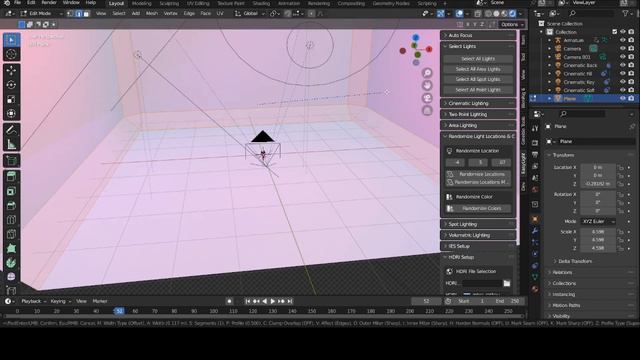The width and height of the screenshot is (640, 360).
Task: Toggle Collection exclude checkbox in outliner
Action: pyautogui.click(x=615, y=32)
